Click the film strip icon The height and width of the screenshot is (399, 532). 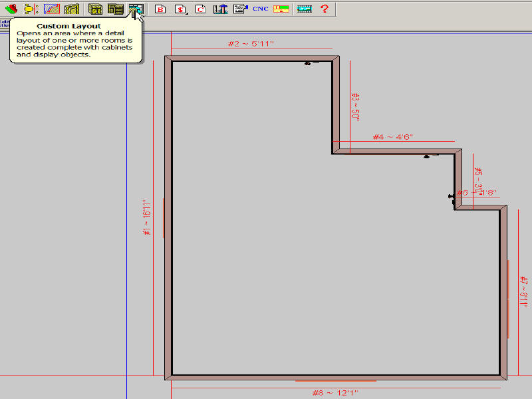pos(305,9)
